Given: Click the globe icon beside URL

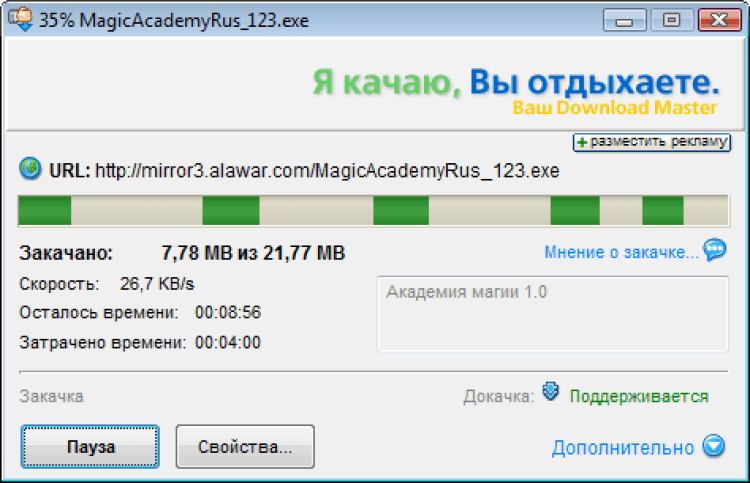Looking at the screenshot, I should point(30,169).
